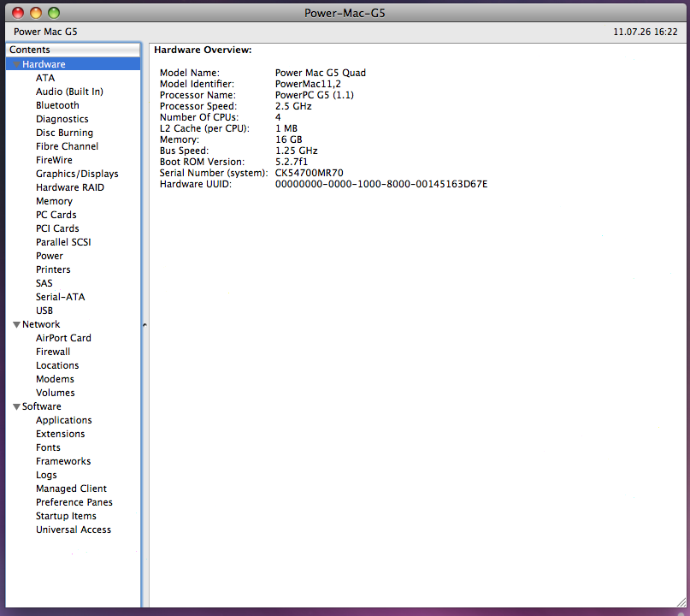Viewport: 690px width, 616px height.
Task: Select the Network category row
Action: pos(73,324)
